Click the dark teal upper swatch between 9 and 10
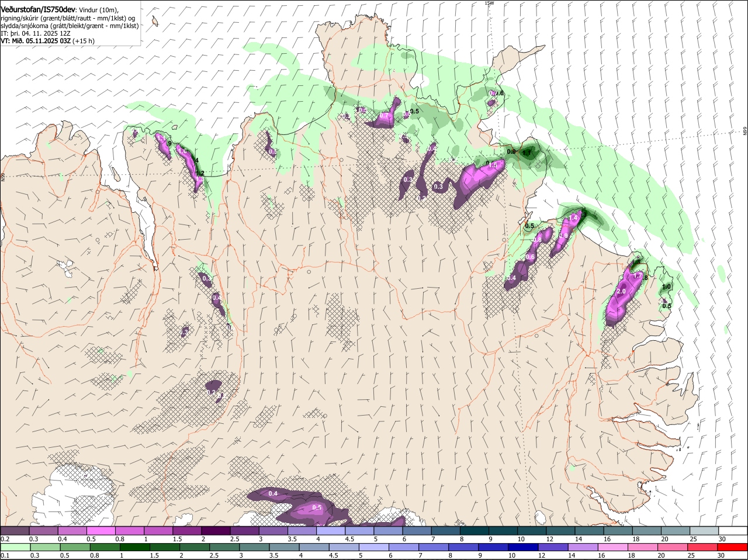This screenshot has width=748, height=560. [x=504, y=531]
